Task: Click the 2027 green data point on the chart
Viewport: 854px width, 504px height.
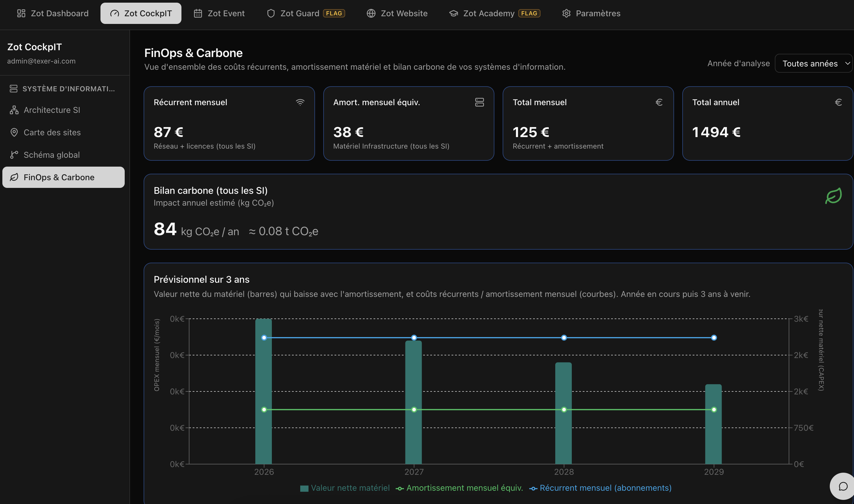Action: (x=414, y=409)
